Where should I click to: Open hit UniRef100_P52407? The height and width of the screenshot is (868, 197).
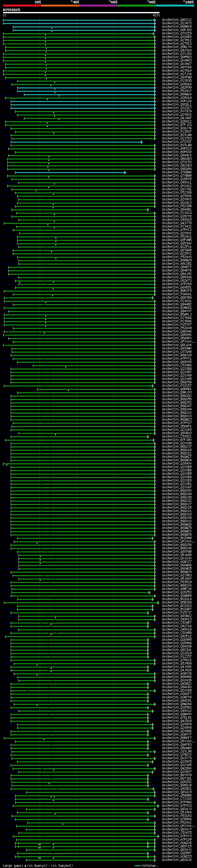(x=176, y=91)
